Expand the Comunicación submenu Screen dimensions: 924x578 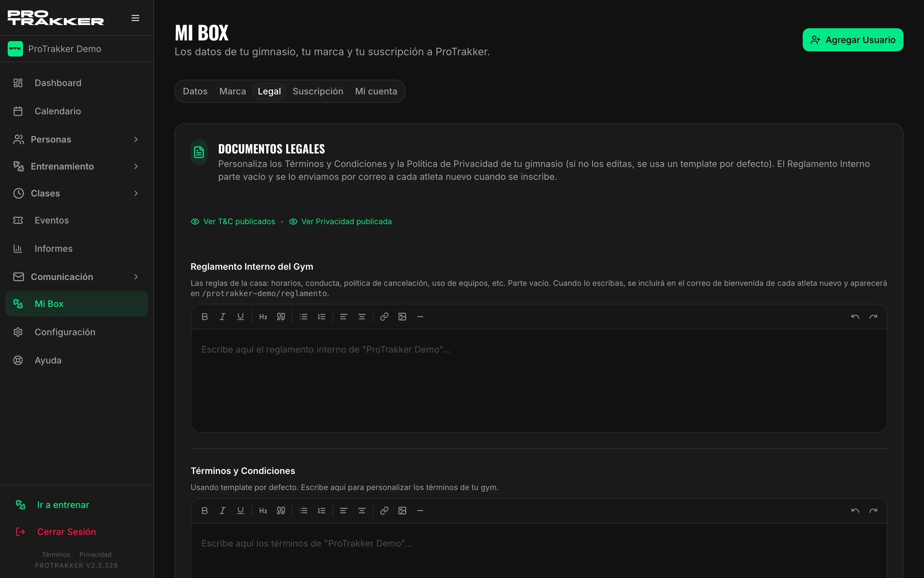pos(76,276)
